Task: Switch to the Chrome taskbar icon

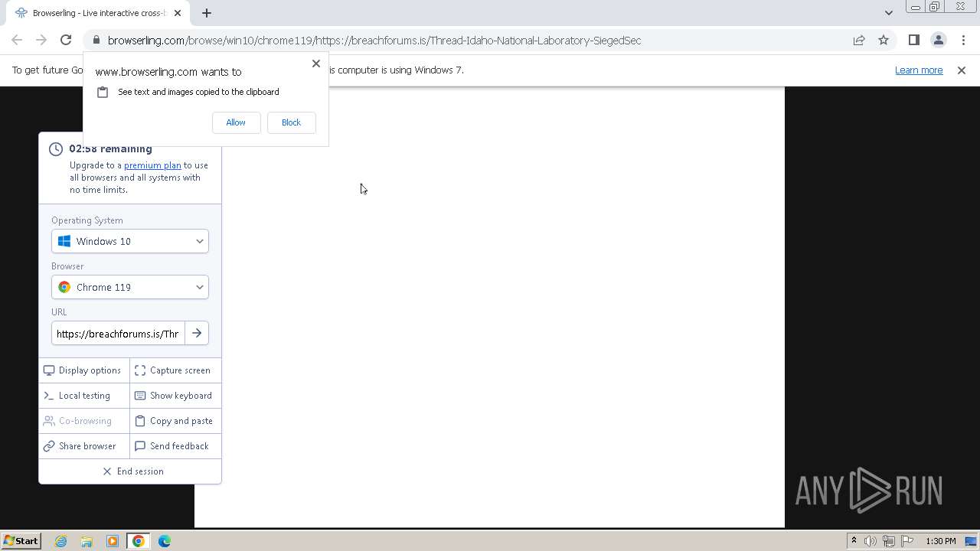Action: click(139, 541)
